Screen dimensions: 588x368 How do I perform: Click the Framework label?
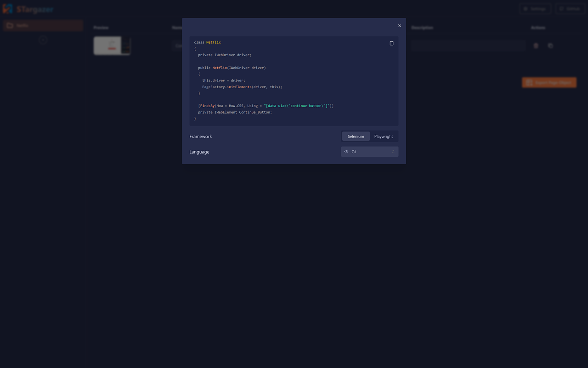(x=201, y=137)
